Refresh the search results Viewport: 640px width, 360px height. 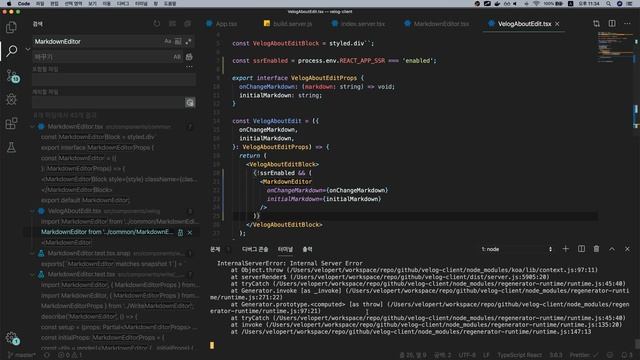click(157, 24)
